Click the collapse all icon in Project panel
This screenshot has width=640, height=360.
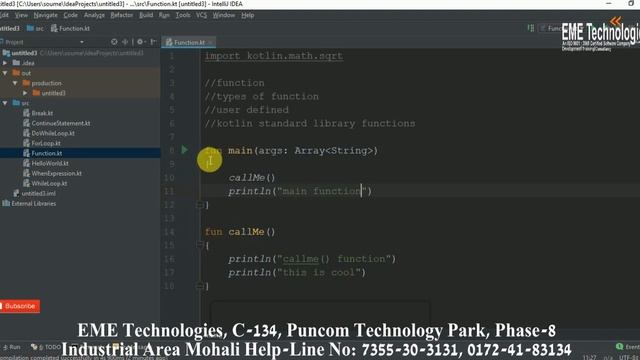point(125,42)
